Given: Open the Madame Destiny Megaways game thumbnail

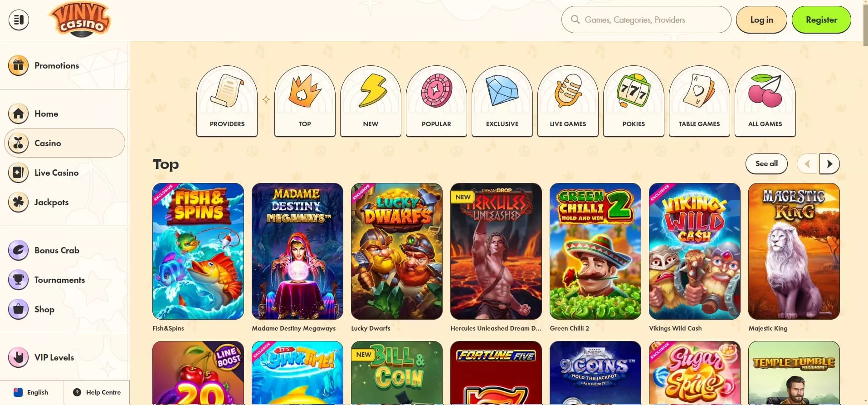Looking at the screenshot, I should coord(297,251).
